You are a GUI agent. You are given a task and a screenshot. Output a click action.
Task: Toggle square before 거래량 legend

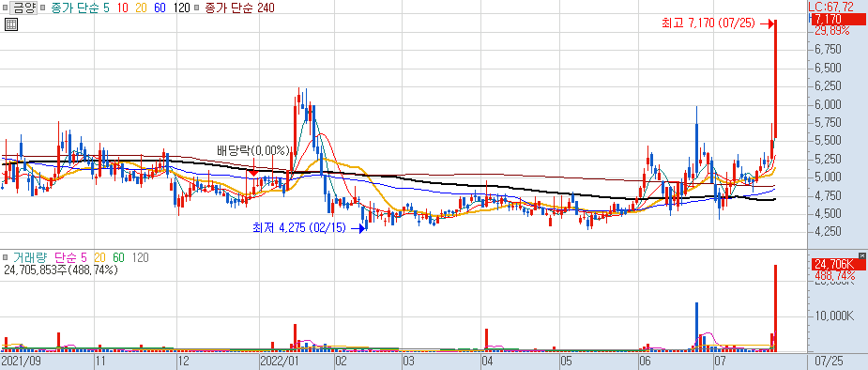[x=6, y=257]
